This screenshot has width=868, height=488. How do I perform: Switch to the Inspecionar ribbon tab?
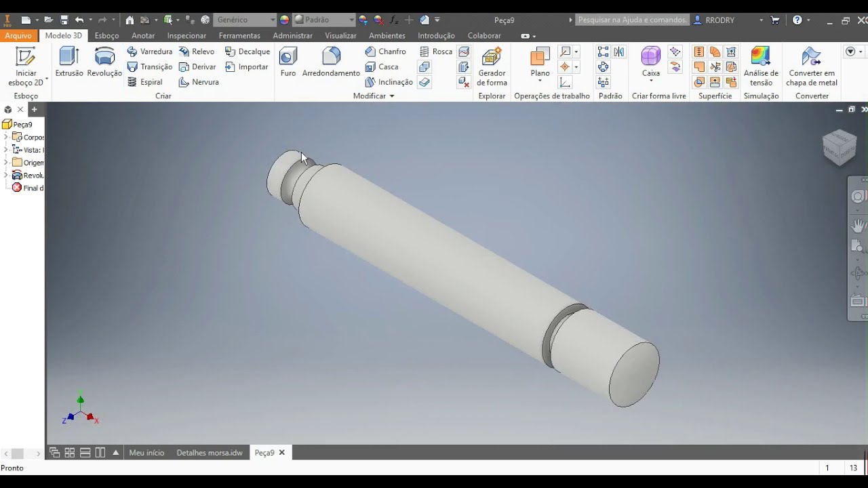(x=186, y=35)
